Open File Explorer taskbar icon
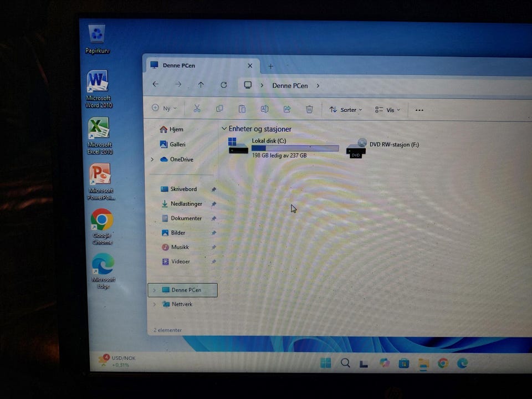The height and width of the screenshot is (399, 532). [423, 364]
